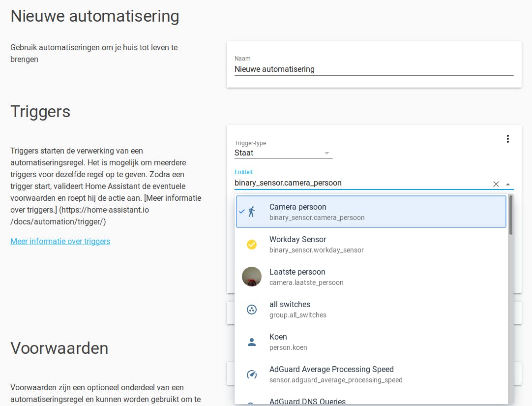532x406 pixels.
Task: Open the Trigger-type Staat dropdown
Action: click(283, 153)
